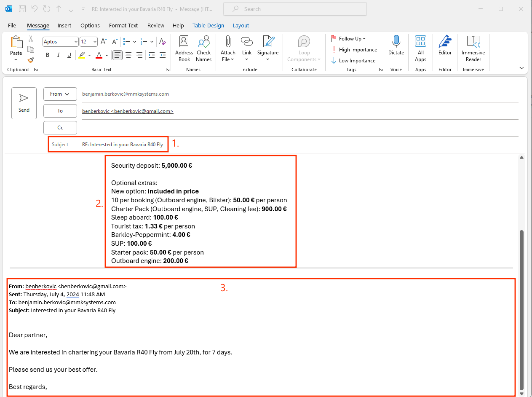Open Clipboard pane launcher

click(x=36, y=70)
